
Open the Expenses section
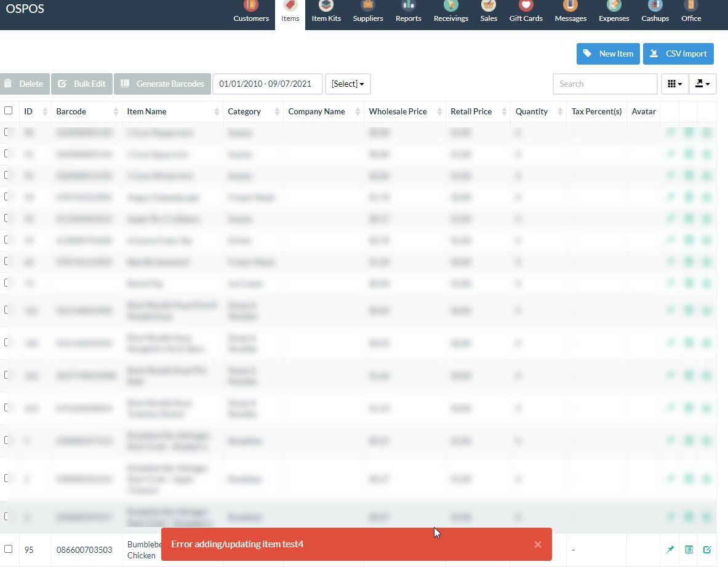coord(613,11)
